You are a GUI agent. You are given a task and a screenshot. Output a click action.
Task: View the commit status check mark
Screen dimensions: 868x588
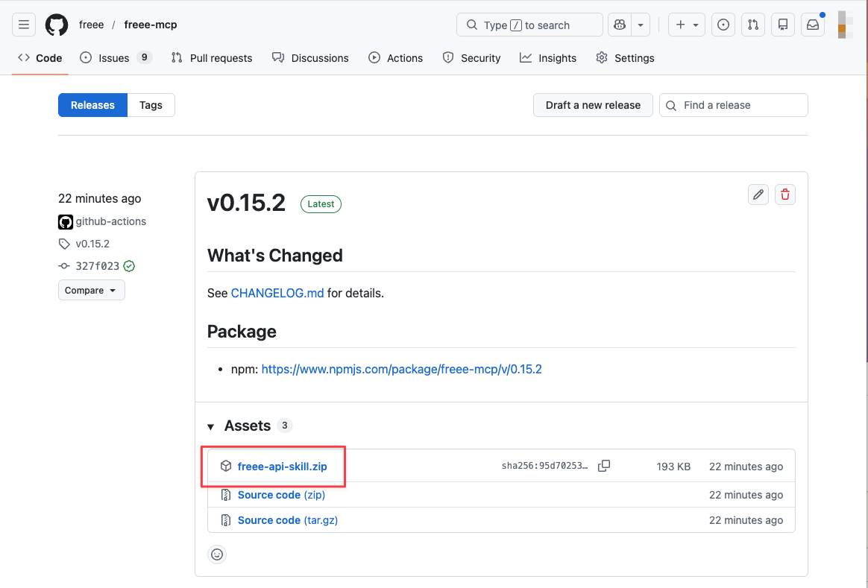pos(129,266)
